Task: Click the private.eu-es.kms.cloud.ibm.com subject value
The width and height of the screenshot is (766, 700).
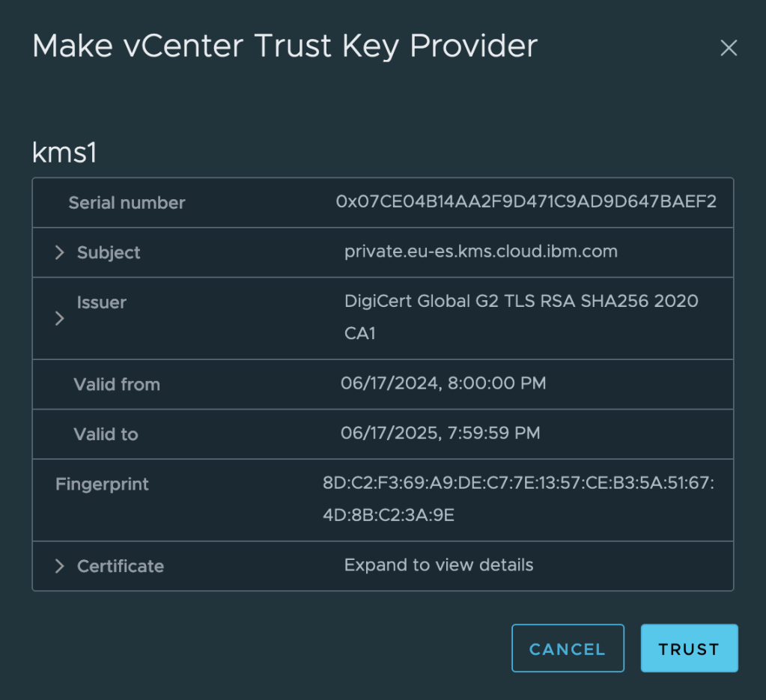Action: (481, 252)
